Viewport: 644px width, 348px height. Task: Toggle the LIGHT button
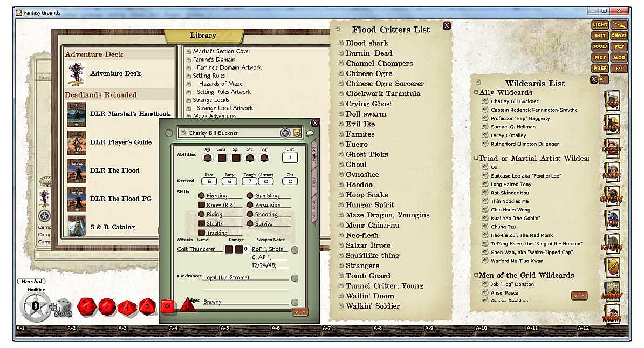(600, 25)
